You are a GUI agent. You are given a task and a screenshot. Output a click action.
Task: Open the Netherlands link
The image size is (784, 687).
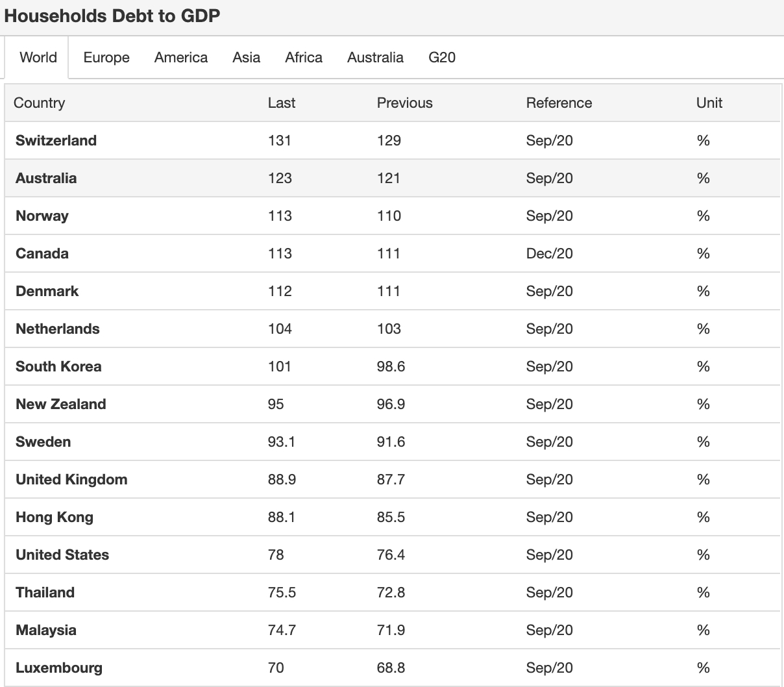coord(58,329)
